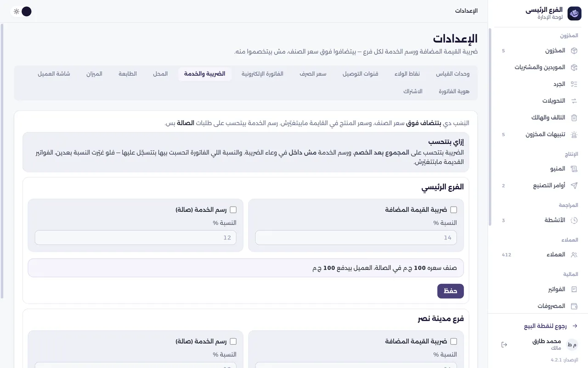Image resolution: width=588 pixels, height=368 pixels.
Task: Open المخزون in the sidebar
Action: [538, 51]
